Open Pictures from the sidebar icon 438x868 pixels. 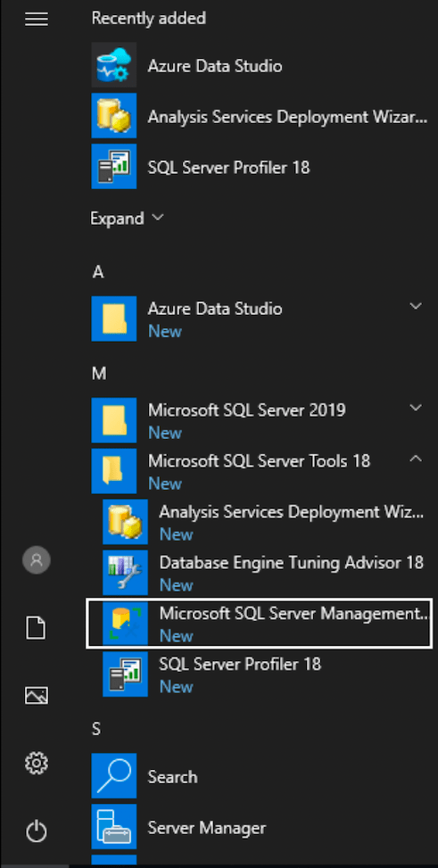click(x=37, y=696)
